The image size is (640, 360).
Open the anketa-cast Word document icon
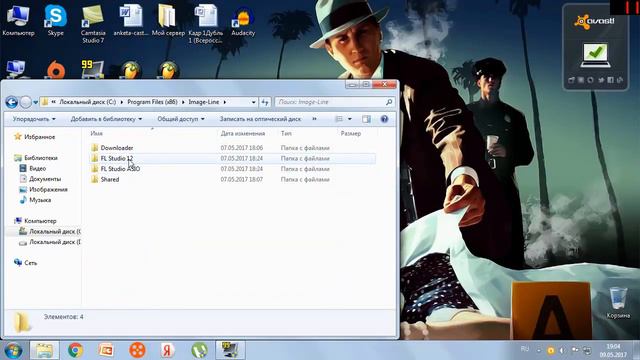pos(131,20)
